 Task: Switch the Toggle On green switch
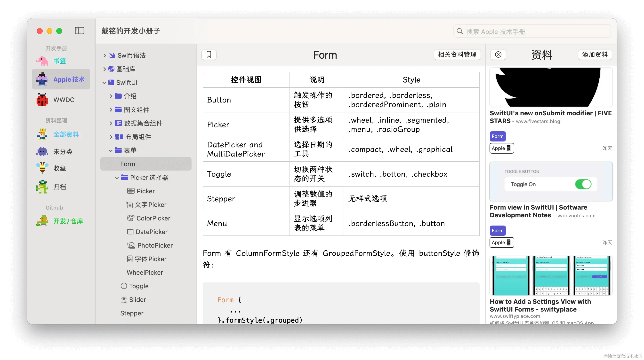583,184
